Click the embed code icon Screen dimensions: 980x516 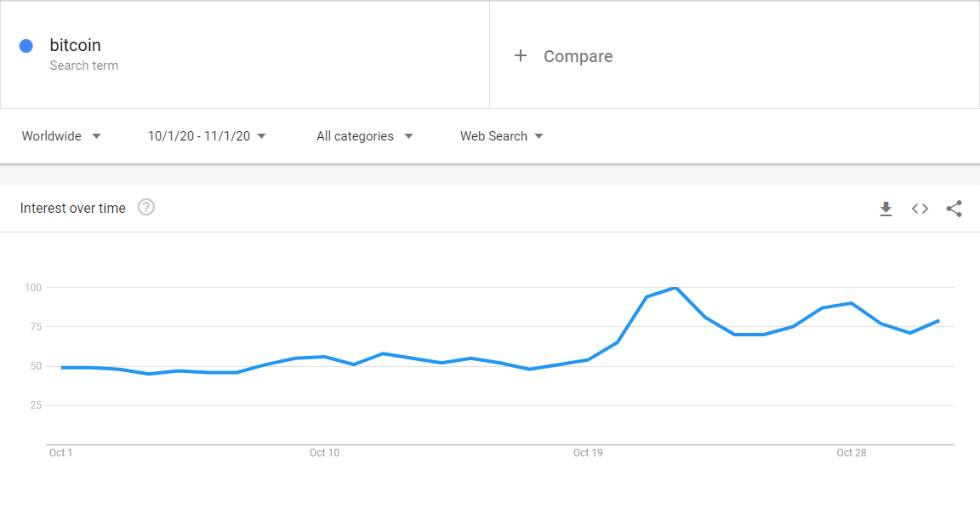(x=920, y=209)
